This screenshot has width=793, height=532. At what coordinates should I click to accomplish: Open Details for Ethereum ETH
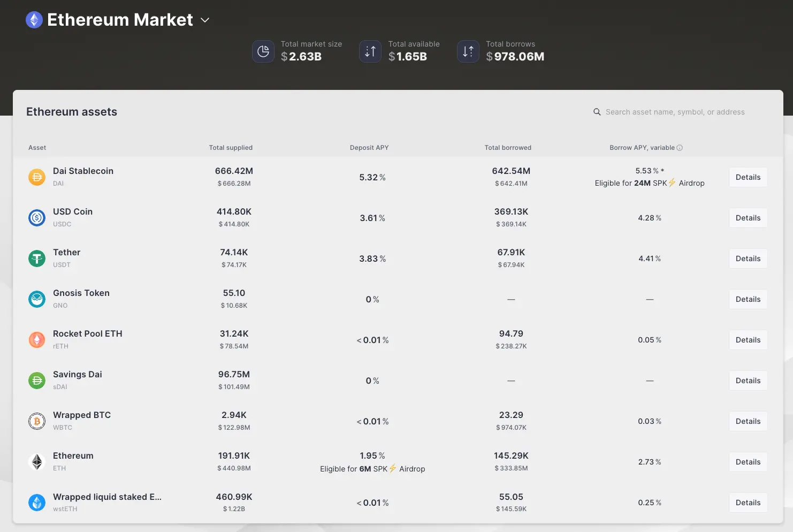[748, 462]
